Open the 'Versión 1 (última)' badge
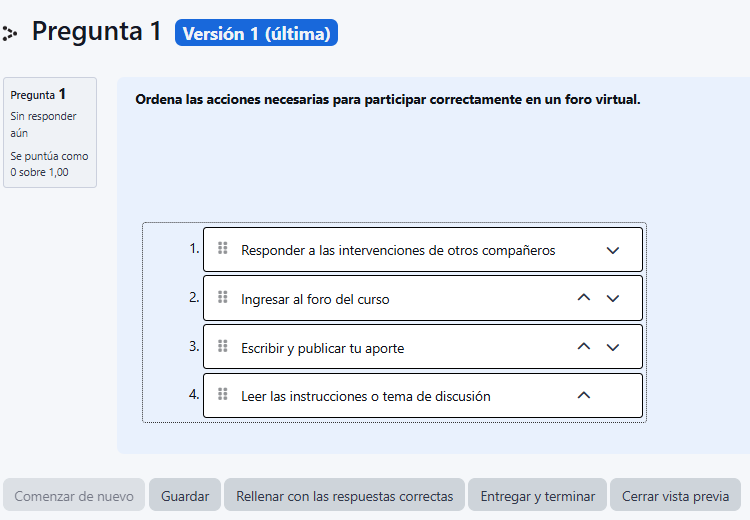This screenshot has width=750, height=520. 256,33
